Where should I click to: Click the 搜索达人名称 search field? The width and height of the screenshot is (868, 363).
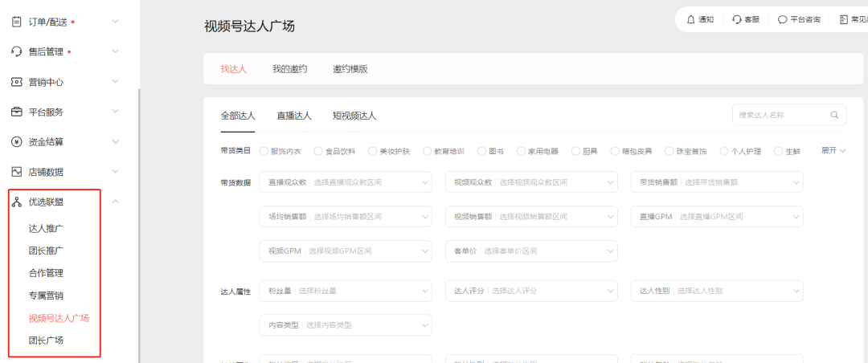780,115
